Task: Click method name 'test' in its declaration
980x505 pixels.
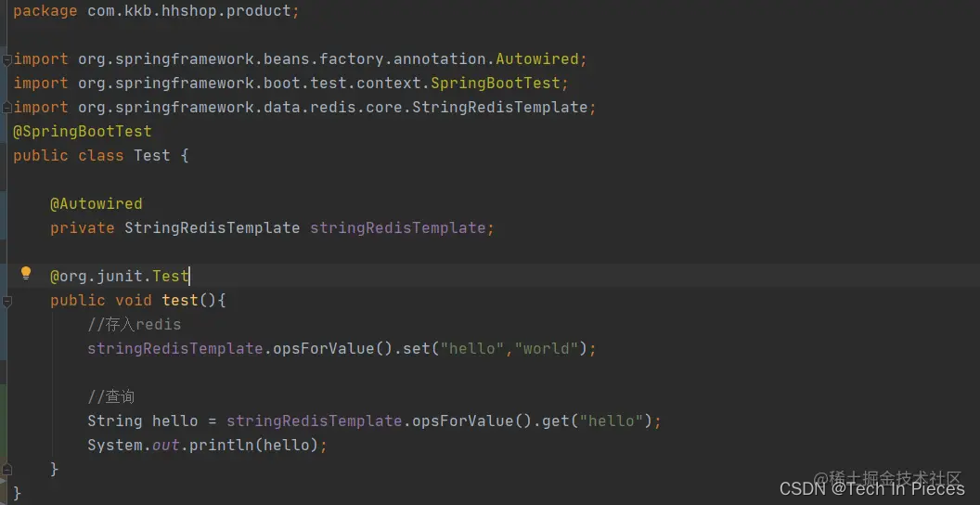Action: click(x=180, y=301)
